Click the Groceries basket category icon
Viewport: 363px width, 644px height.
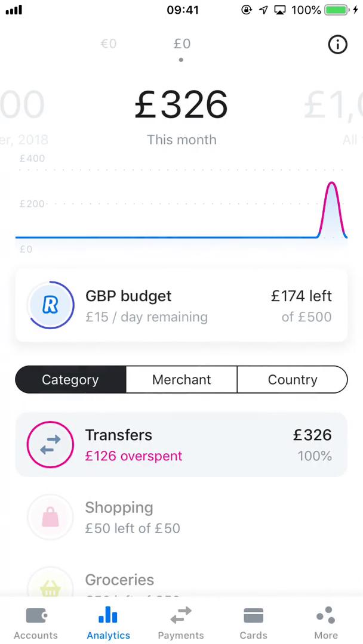pyautogui.click(x=50, y=587)
